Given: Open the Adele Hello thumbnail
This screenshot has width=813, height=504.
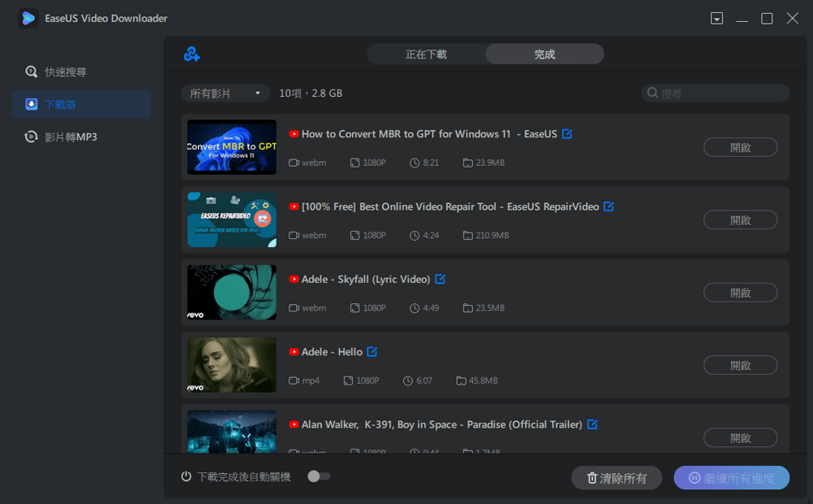Looking at the screenshot, I should point(232,365).
